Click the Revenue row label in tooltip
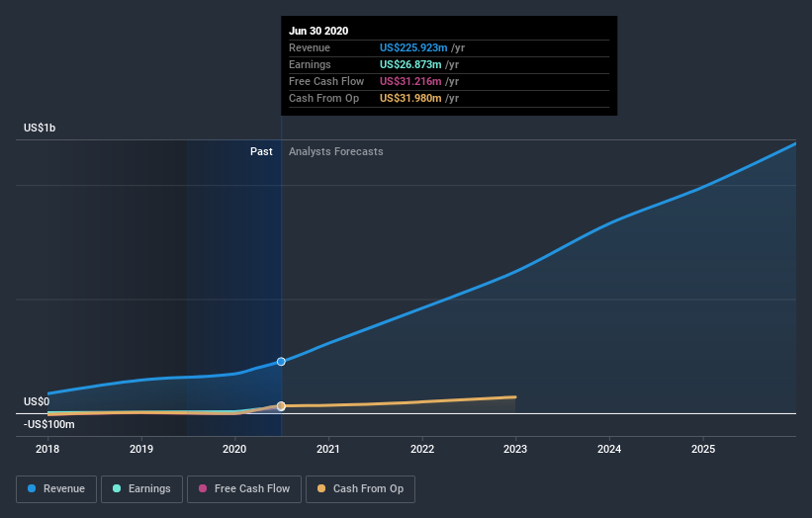Screen dimensions: 812x518 click(310, 47)
